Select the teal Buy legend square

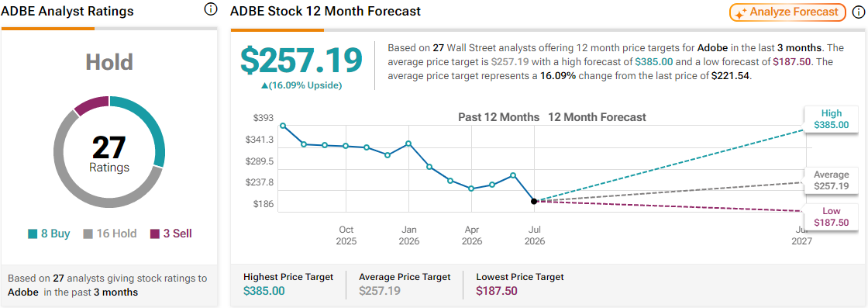(x=33, y=234)
